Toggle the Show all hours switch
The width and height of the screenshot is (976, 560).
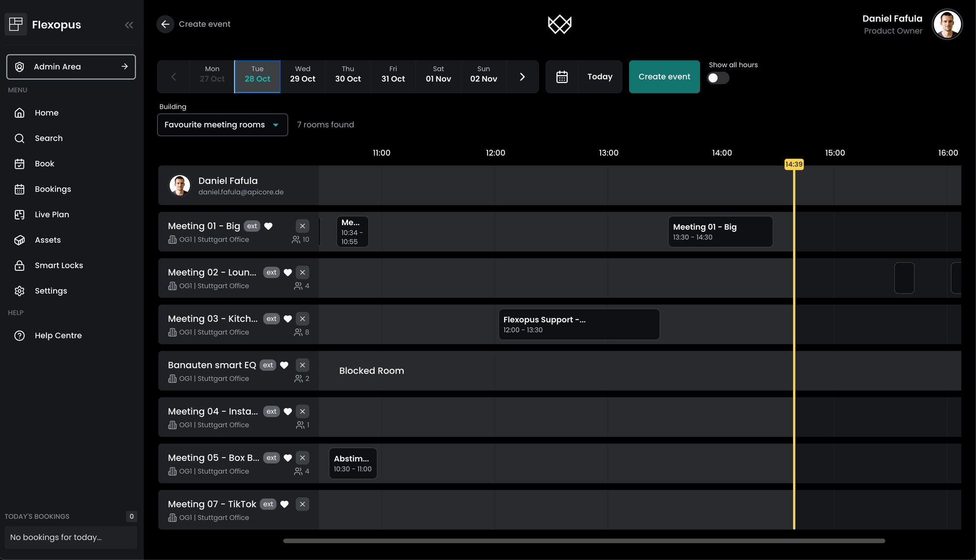point(717,78)
